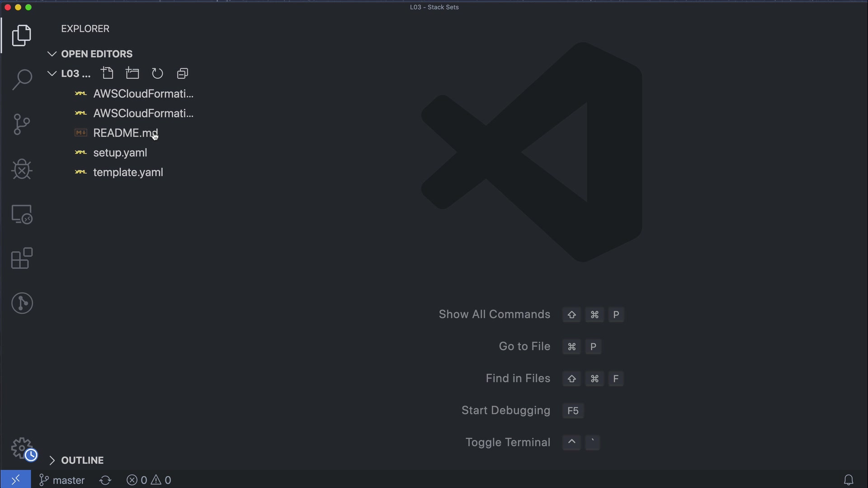Collapse the Open Editors section
Screen dimensions: 868x488
coord(90,54)
